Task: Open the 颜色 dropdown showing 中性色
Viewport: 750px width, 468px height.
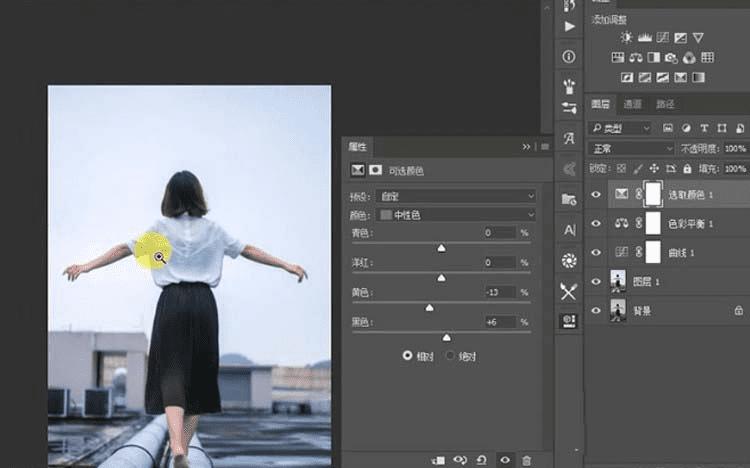Action: click(458, 214)
